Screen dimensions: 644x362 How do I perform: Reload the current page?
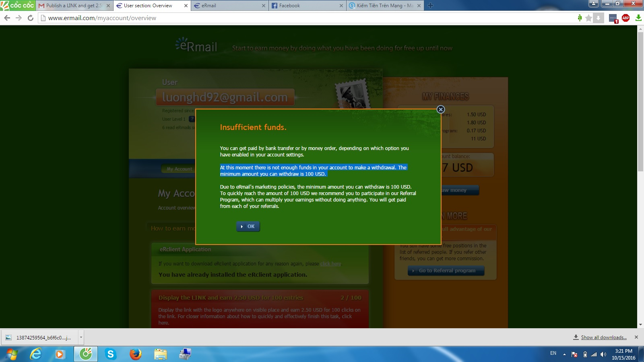(30, 18)
